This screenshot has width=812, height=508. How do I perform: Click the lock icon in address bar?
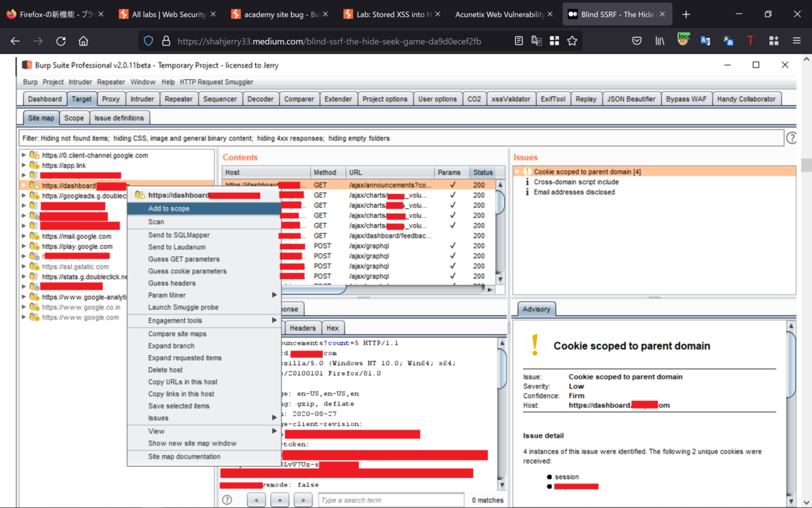coord(166,41)
